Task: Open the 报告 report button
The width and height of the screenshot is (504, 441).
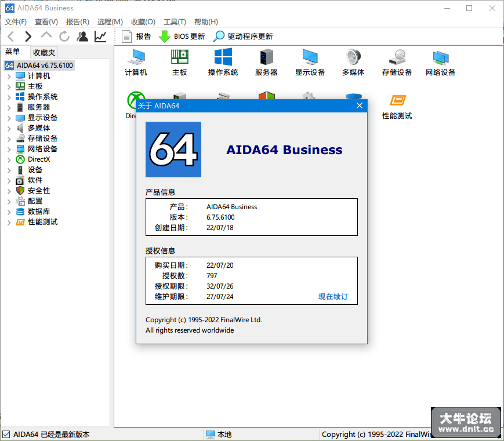Action: (136, 37)
